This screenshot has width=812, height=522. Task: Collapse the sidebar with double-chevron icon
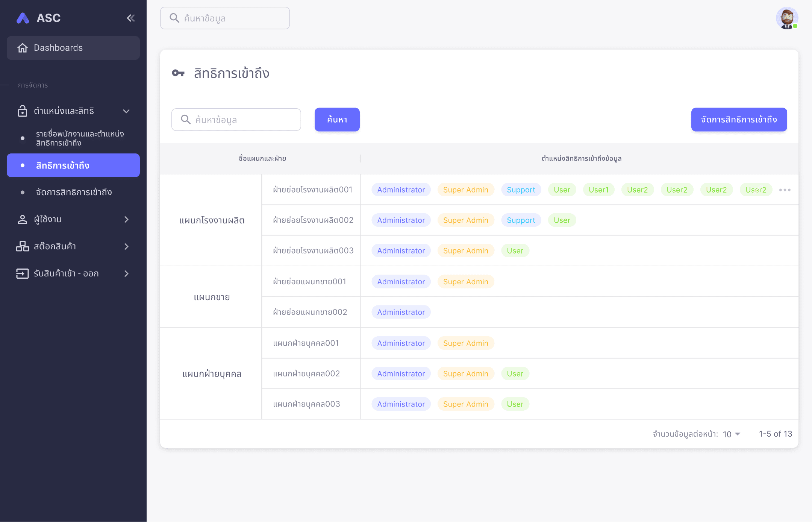pos(130,18)
